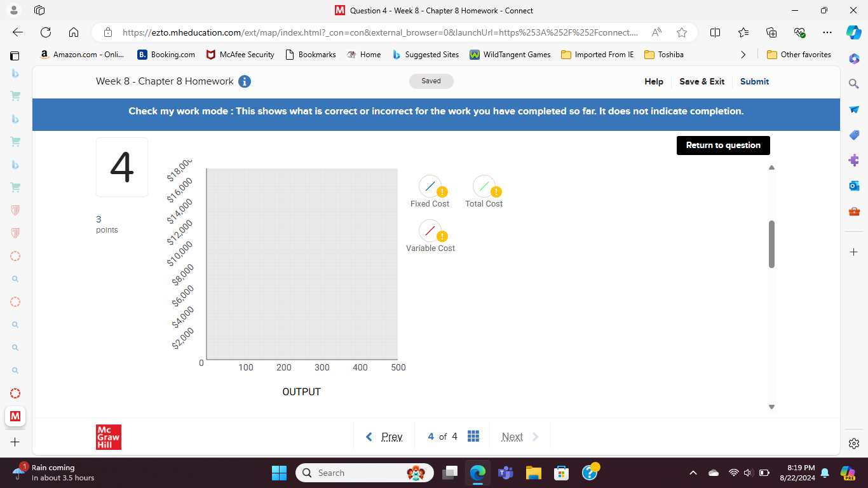Select the Fixed Cost line tool
868x488 pixels.
(430, 185)
